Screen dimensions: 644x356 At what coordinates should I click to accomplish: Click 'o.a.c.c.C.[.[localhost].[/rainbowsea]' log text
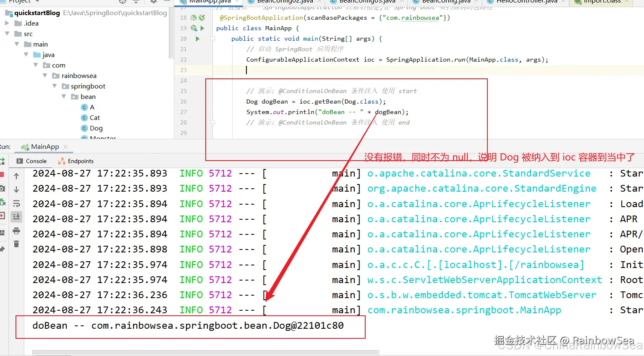pyautogui.click(x=476, y=265)
